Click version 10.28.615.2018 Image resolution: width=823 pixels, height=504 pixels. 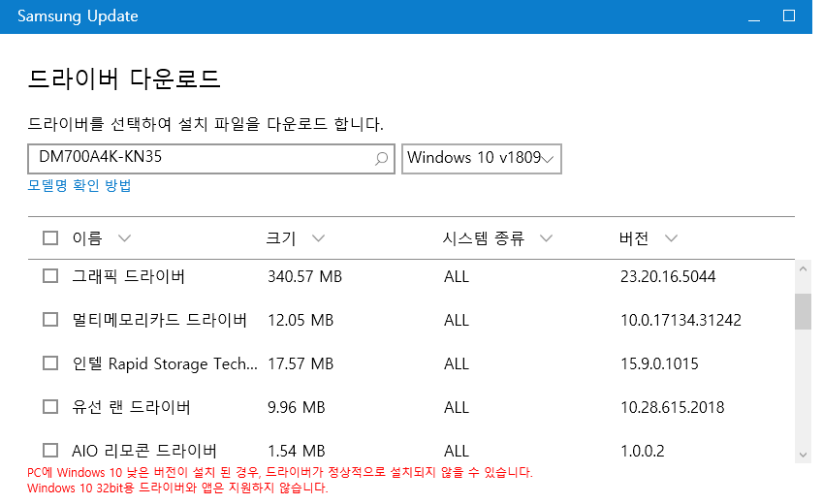(x=673, y=407)
